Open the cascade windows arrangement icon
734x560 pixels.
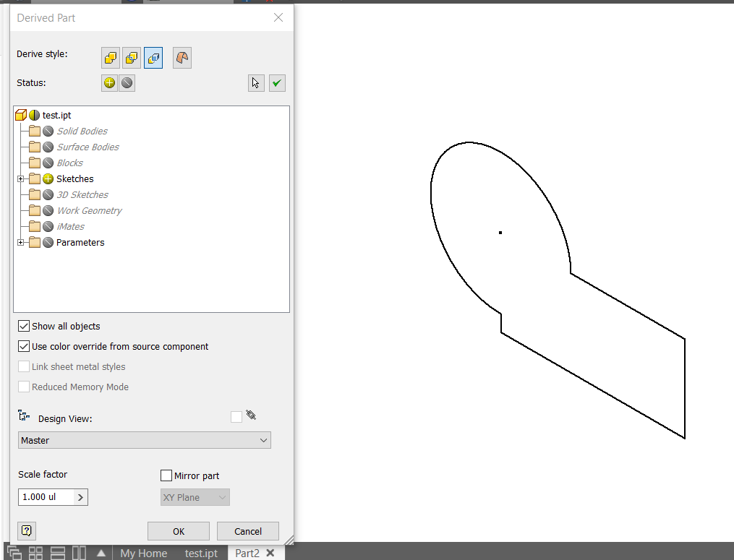coord(14,552)
